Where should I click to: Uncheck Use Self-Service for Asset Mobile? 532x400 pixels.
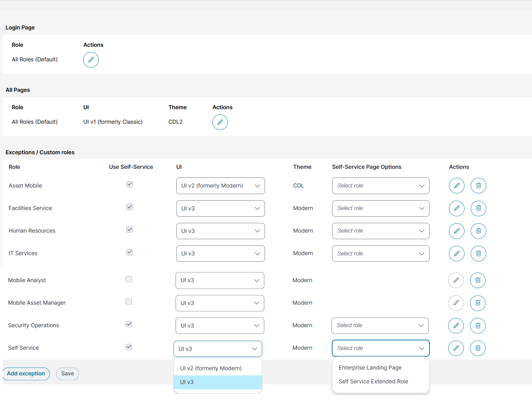[x=130, y=184]
